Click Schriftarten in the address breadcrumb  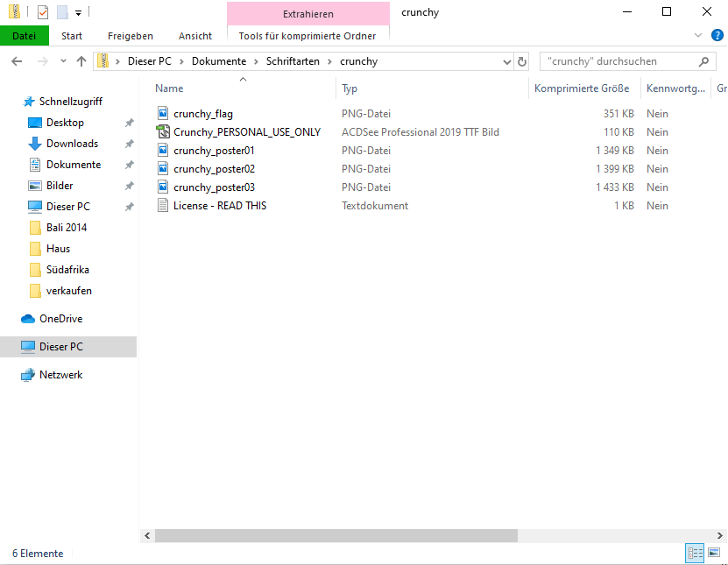point(293,61)
